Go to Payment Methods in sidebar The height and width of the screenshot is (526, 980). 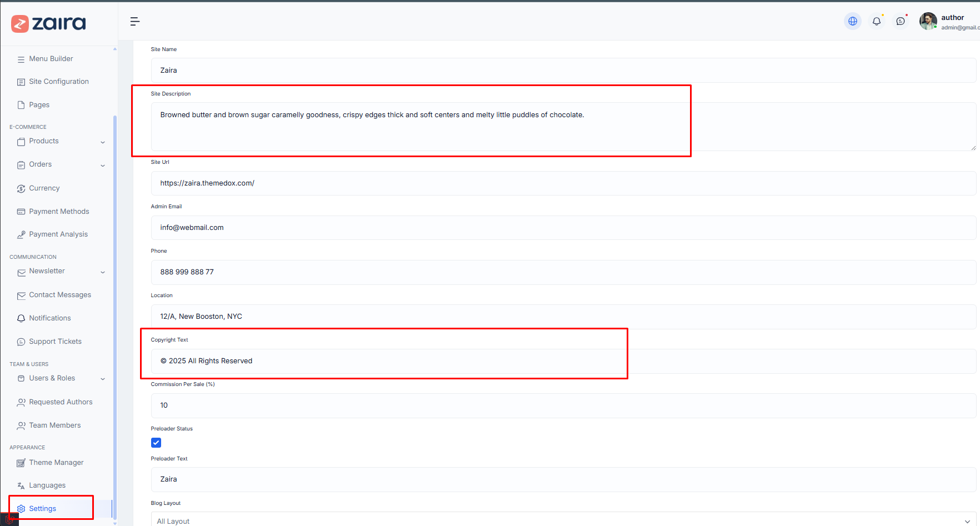pyautogui.click(x=59, y=212)
